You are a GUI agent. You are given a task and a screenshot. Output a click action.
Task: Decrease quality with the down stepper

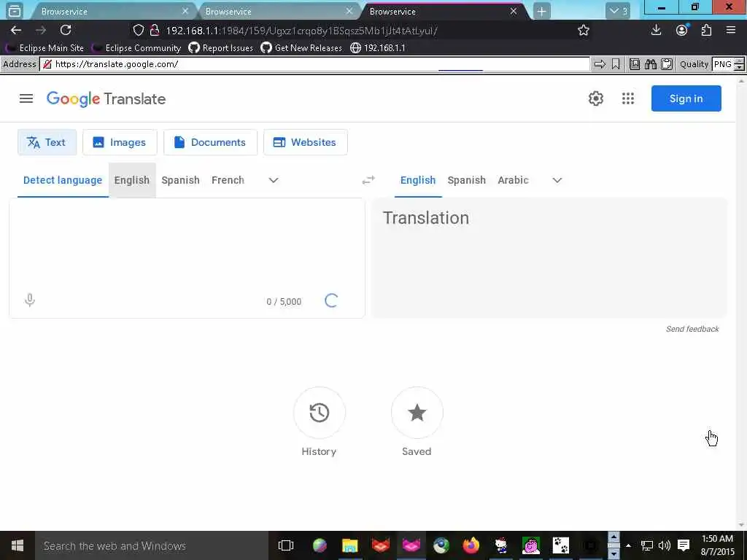click(739, 68)
